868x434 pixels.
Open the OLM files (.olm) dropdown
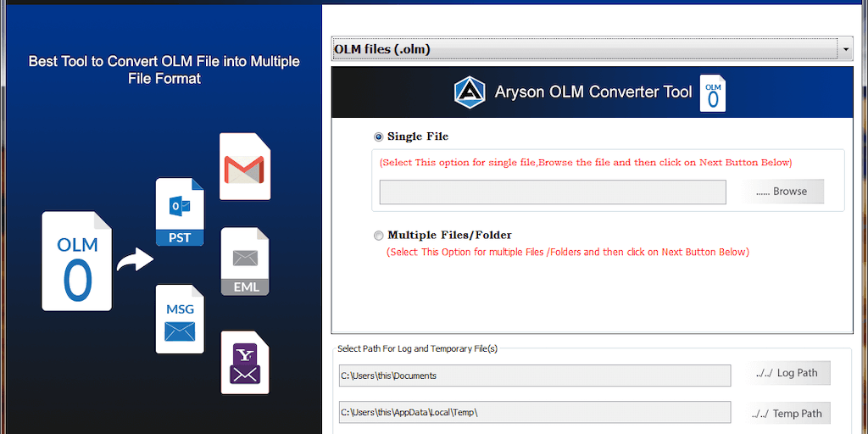point(592,49)
